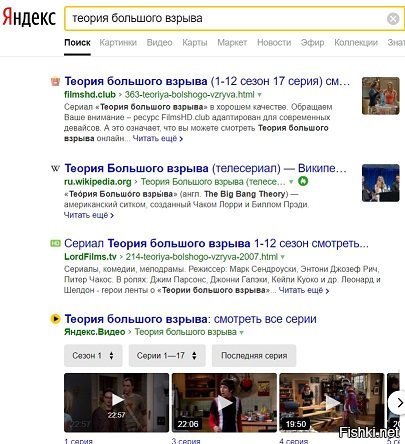Play the 22:57 episode video

point(116,402)
